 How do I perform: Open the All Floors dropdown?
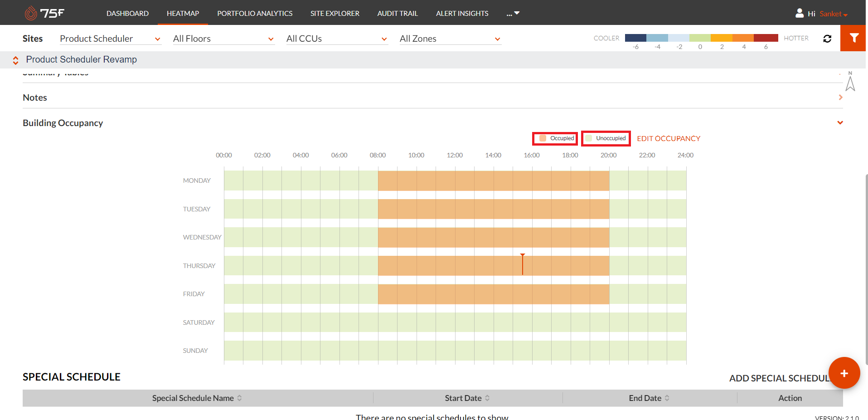coord(223,39)
